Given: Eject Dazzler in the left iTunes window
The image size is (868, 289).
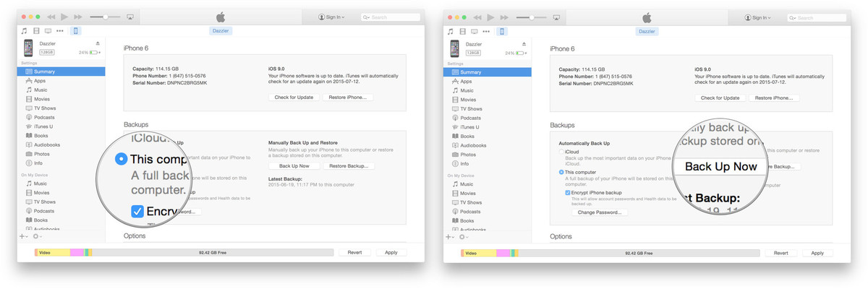Looking at the screenshot, I should [98, 44].
